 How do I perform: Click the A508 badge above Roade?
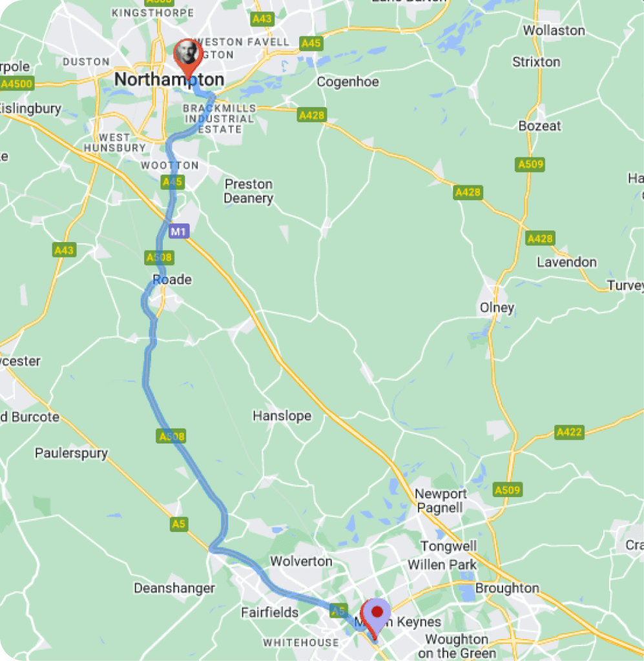click(159, 257)
